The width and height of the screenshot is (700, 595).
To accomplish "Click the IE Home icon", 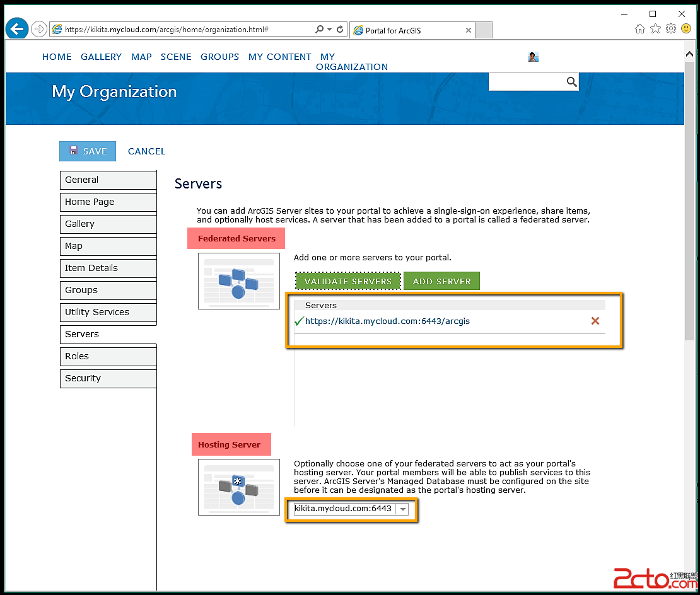I will (x=639, y=29).
